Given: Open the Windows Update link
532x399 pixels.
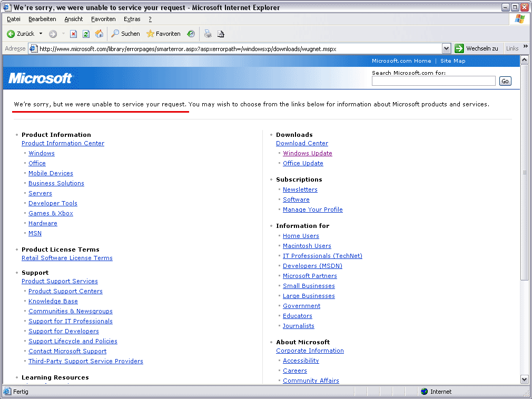Looking at the screenshot, I should (307, 153).
